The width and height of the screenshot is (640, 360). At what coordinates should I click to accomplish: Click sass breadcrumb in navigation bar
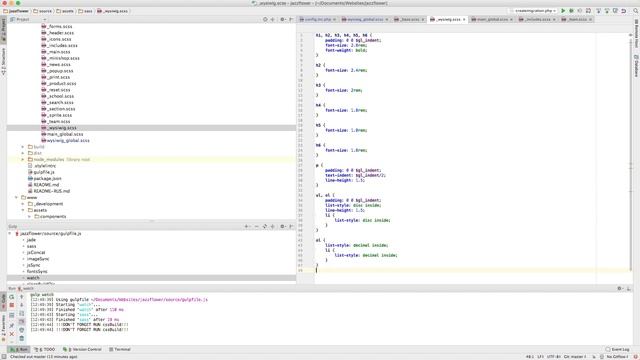tap(85, 11)
